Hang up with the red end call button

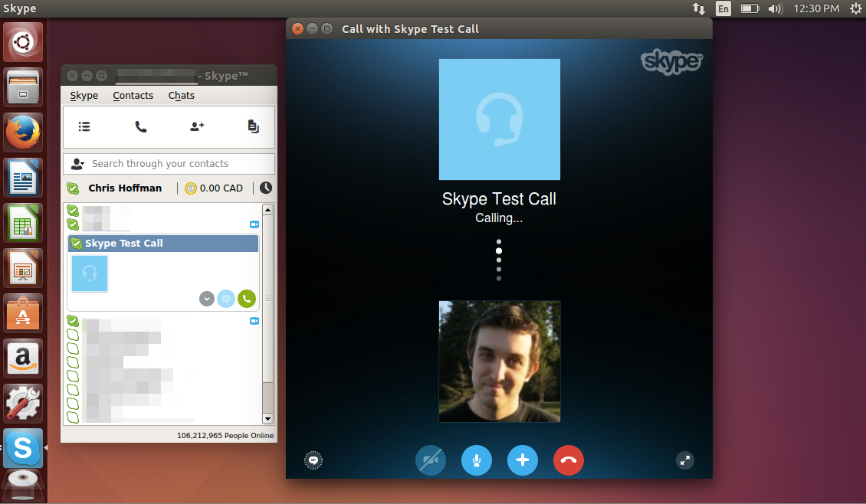(x=568, y=460)
